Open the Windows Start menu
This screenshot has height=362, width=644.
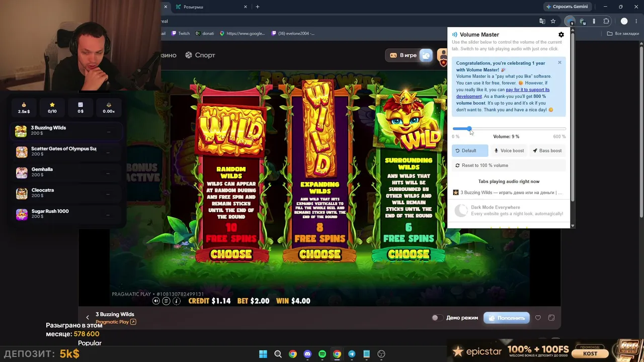pos(263,354)
